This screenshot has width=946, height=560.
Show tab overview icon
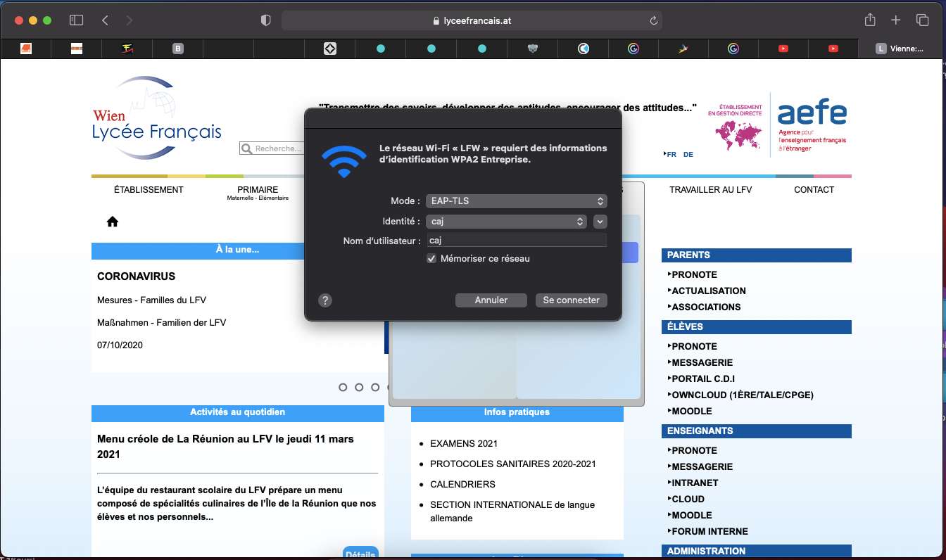coord(922,20)
